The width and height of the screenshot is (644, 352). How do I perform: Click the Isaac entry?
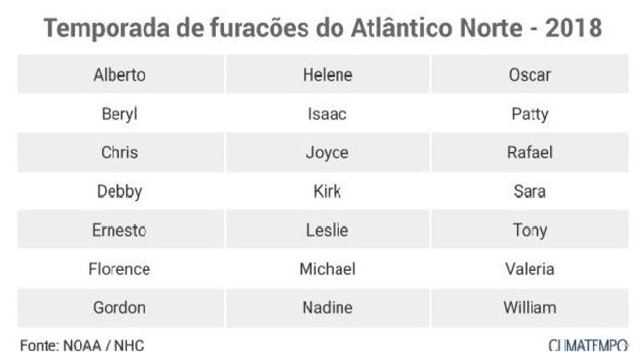click(x=327, y=114)
